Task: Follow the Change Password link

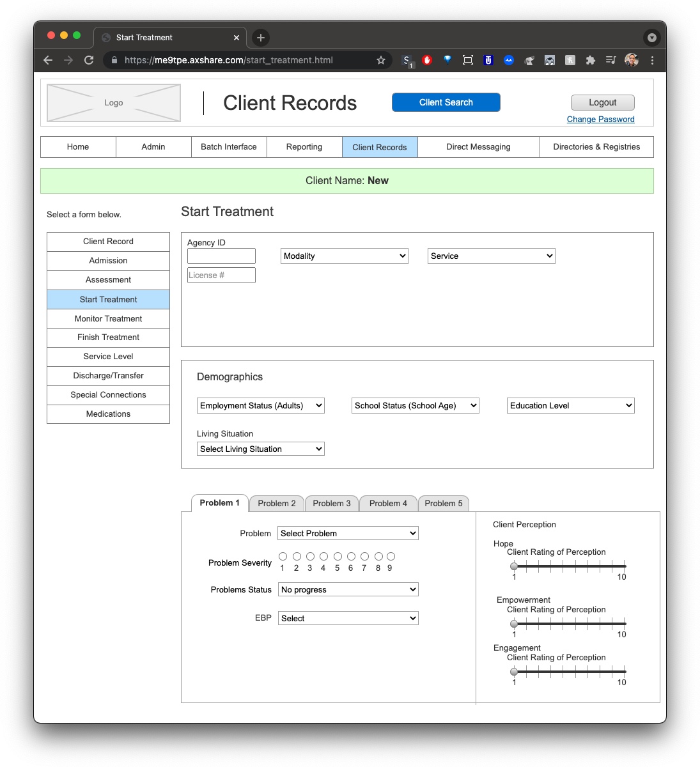Action: [x=600, y=120]
